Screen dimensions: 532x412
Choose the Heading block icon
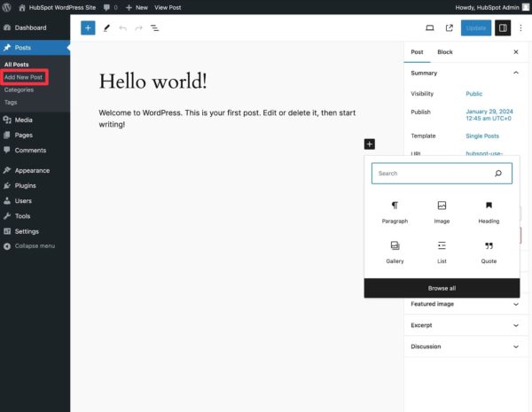click(x=489, y=206)
